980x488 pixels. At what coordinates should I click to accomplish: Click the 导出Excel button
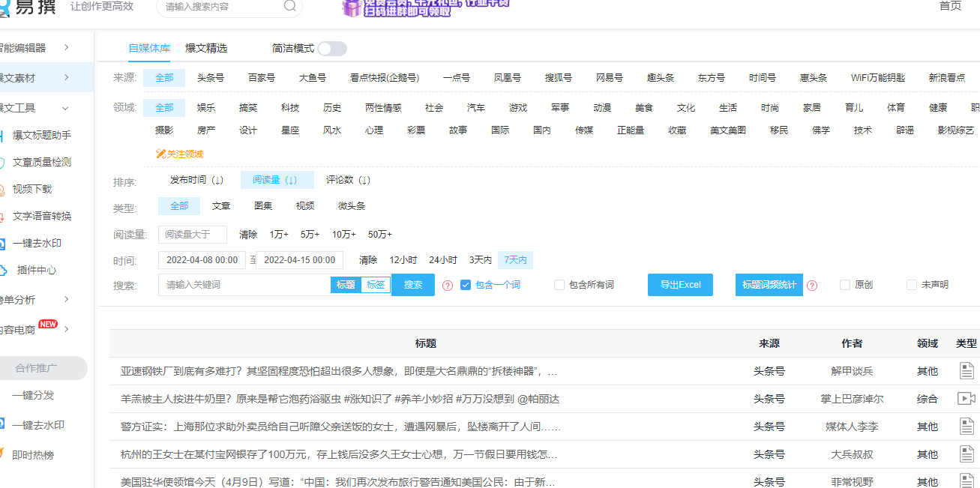click(x=680, y=285)
